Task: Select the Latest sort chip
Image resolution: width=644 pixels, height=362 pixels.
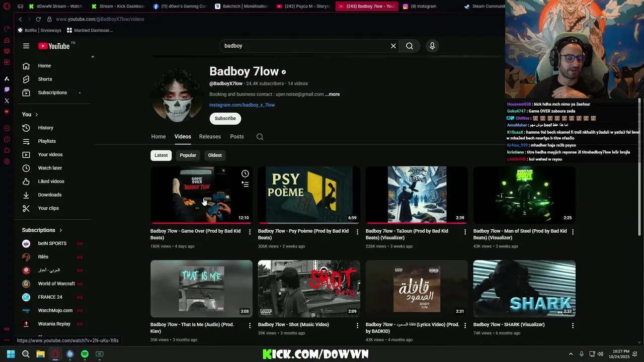Action: coord(161,155)
